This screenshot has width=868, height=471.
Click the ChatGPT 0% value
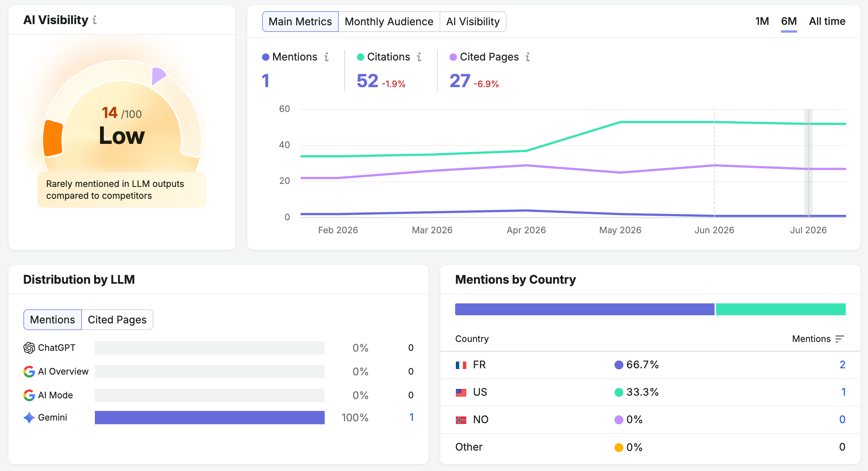(x=360, y=348)
